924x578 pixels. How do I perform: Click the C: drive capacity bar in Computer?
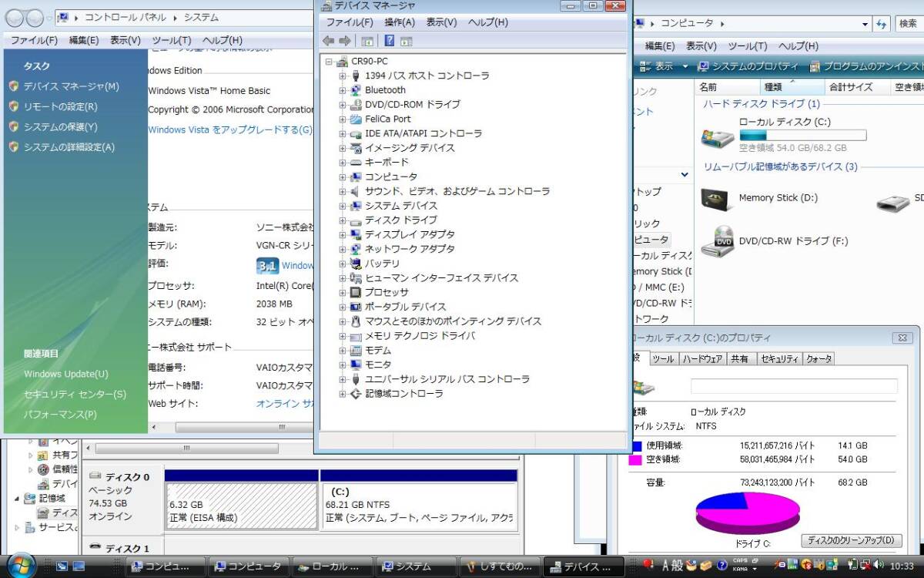[802, 136]
